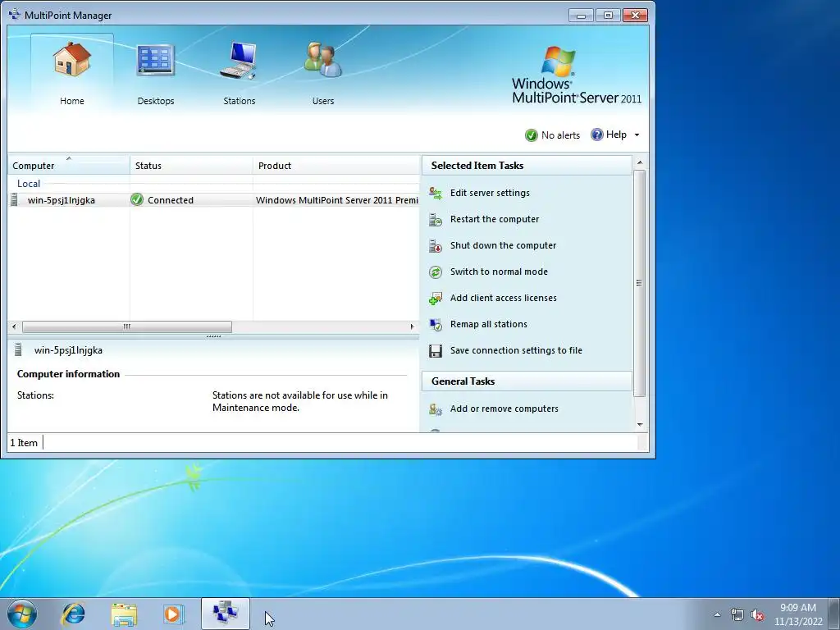The image size is (840, 630).
Task: Select the Stations tab label
Action: [239, 101]
